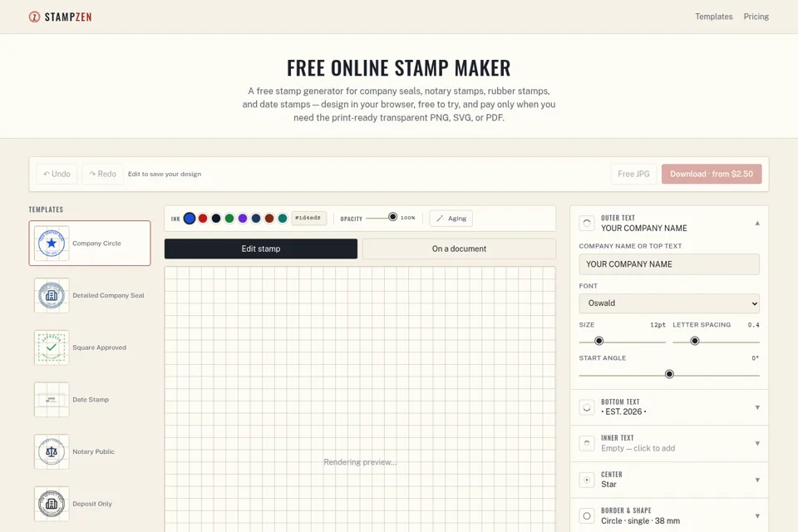798x532 pixels.
Task: Choose the Detailed Company Seal template icon
Action: coord(52,295)
